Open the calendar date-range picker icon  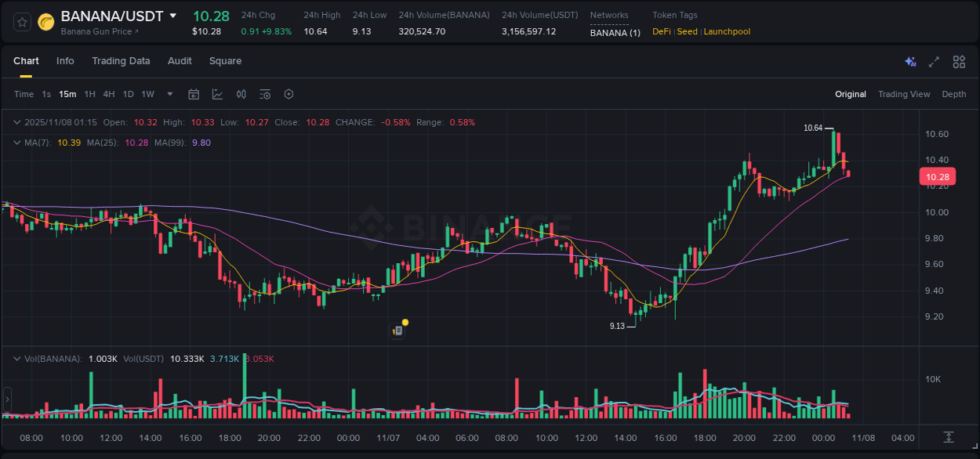point(194,94)
